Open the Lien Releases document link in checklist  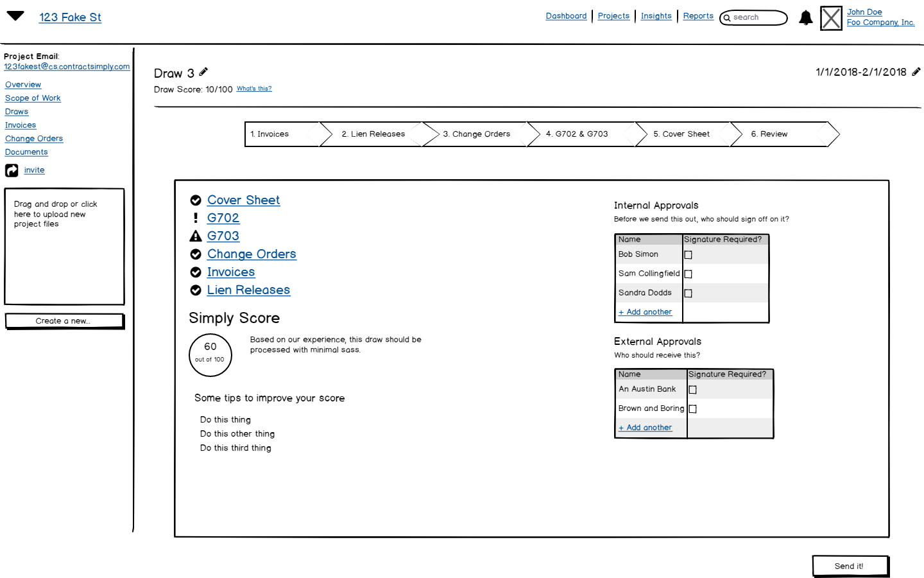pyautogui.click(x=248, y=290)
